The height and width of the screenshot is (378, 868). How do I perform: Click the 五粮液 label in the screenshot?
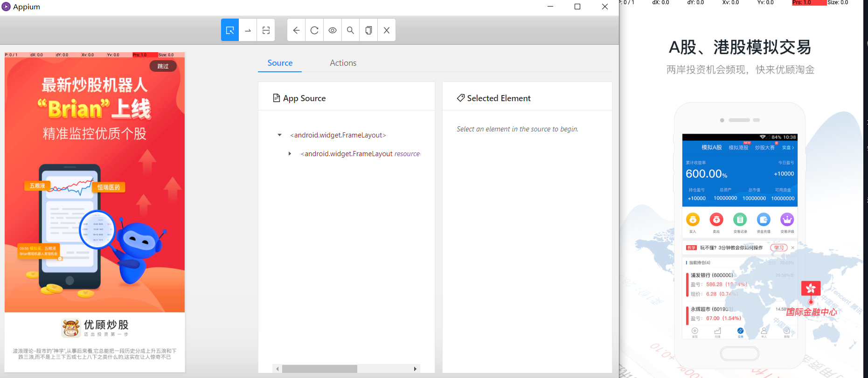click(x=37, y=186)
